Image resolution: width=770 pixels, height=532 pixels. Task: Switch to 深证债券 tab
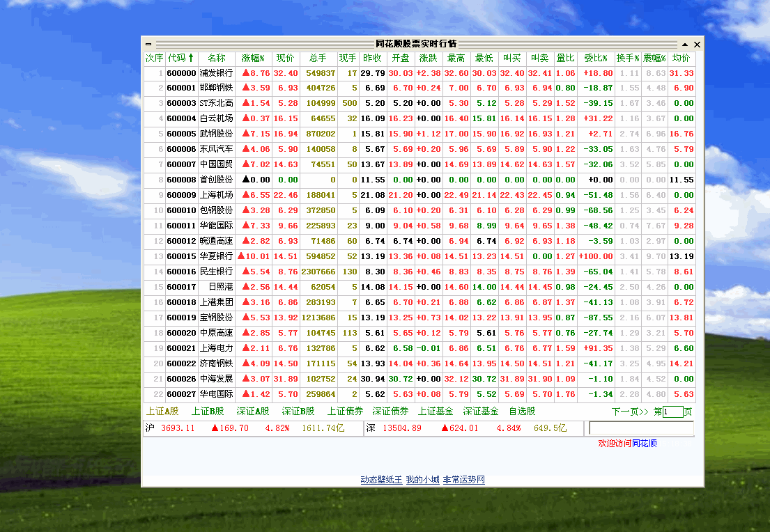pos(390,412)
